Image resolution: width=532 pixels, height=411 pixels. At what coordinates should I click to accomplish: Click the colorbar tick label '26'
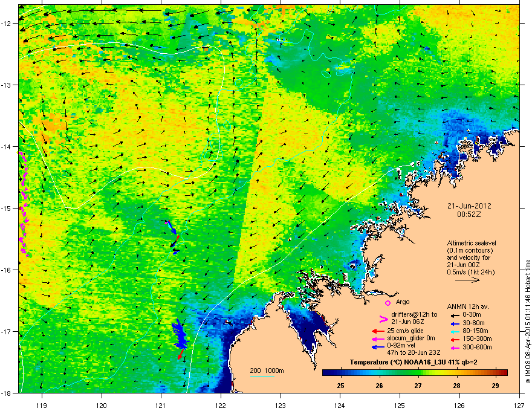379,386
